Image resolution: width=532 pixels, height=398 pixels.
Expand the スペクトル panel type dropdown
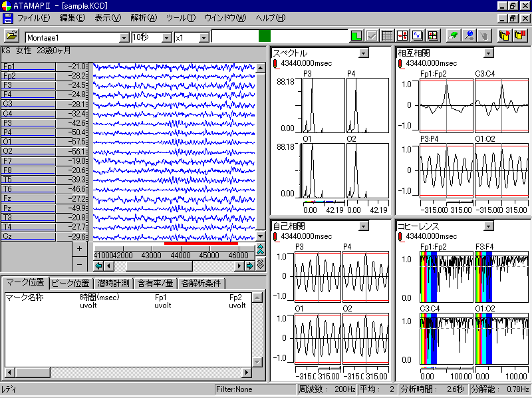tap(363, 53)
